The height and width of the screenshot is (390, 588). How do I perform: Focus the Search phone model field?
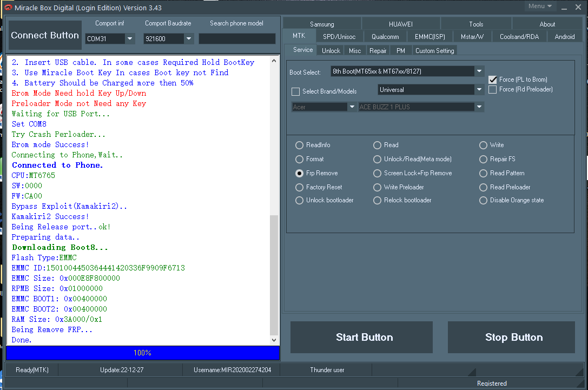[x=237, y=38]
